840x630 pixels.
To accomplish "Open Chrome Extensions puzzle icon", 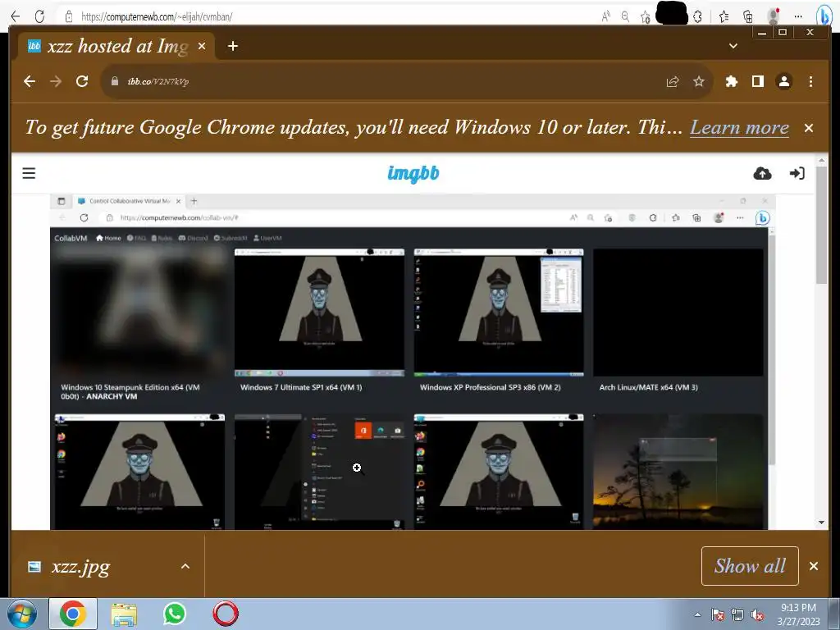I will point(731,81).
